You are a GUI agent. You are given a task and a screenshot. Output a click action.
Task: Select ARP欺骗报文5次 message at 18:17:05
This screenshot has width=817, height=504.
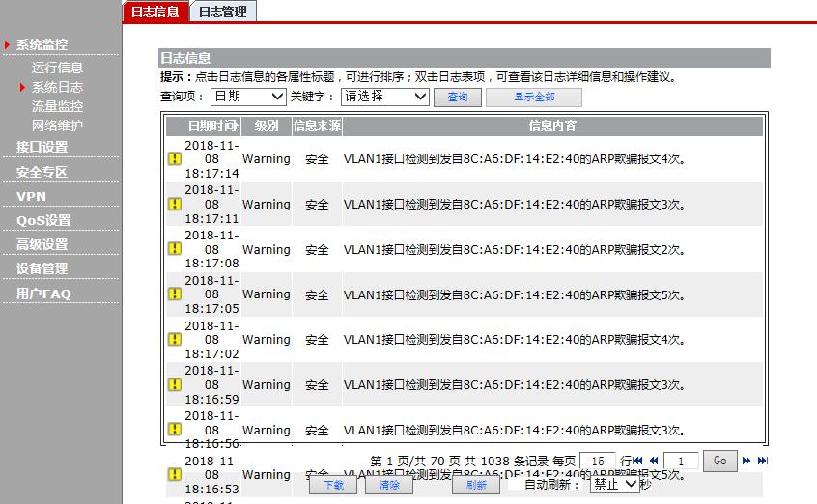515,295
